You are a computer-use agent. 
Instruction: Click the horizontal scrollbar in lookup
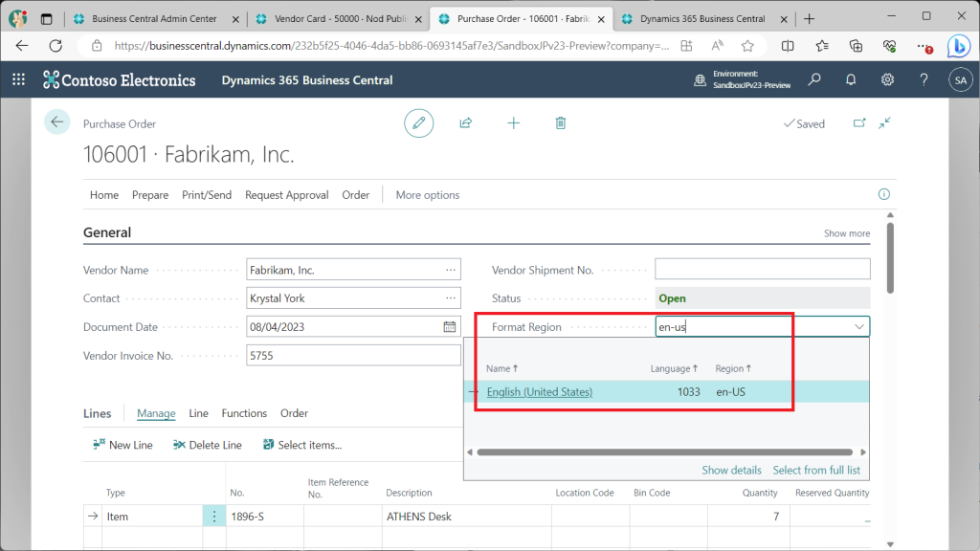(x=664, y=452)
